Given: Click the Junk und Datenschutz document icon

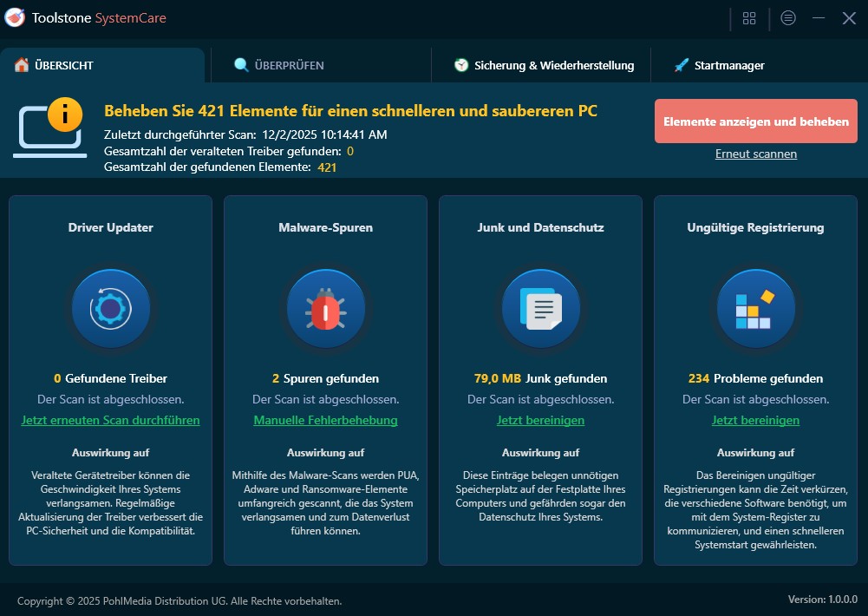Looking at the screenshot, I should 540,309.
